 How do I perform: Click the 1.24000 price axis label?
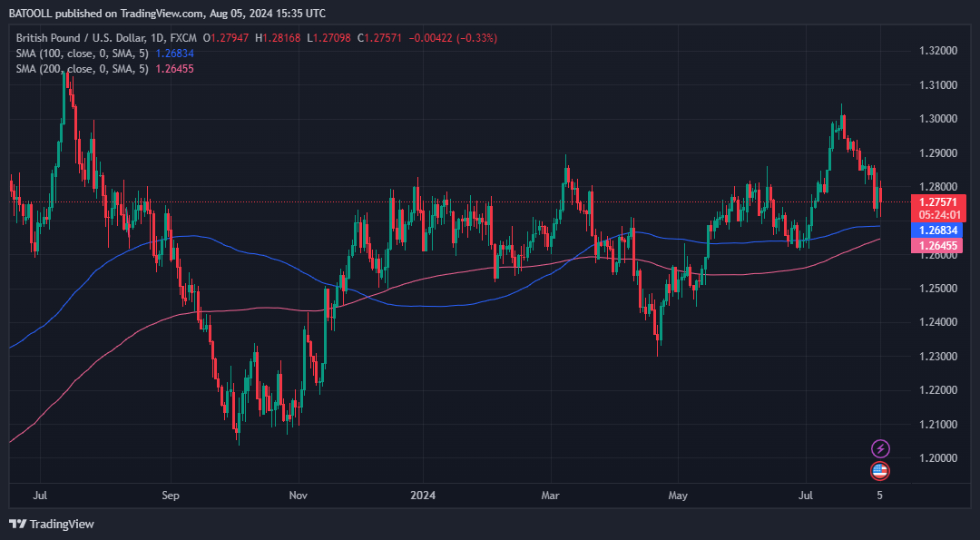pyautogui.click(x=938, y=322)
